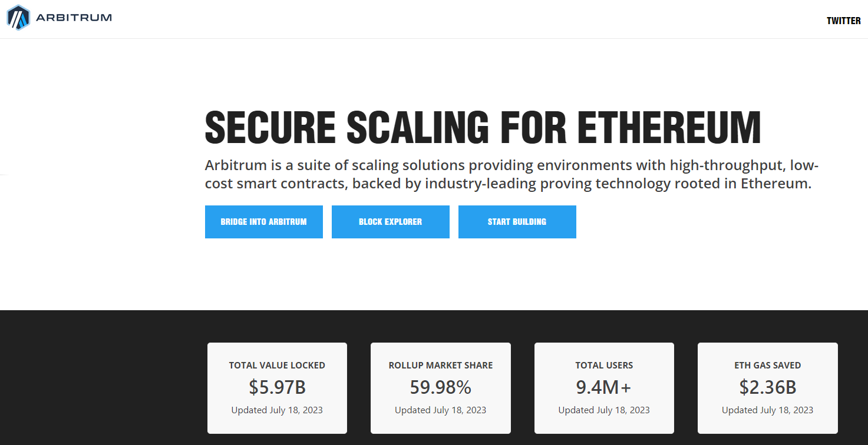
Task: Click the updated date under Total Users
Action: tap(604, 410)
